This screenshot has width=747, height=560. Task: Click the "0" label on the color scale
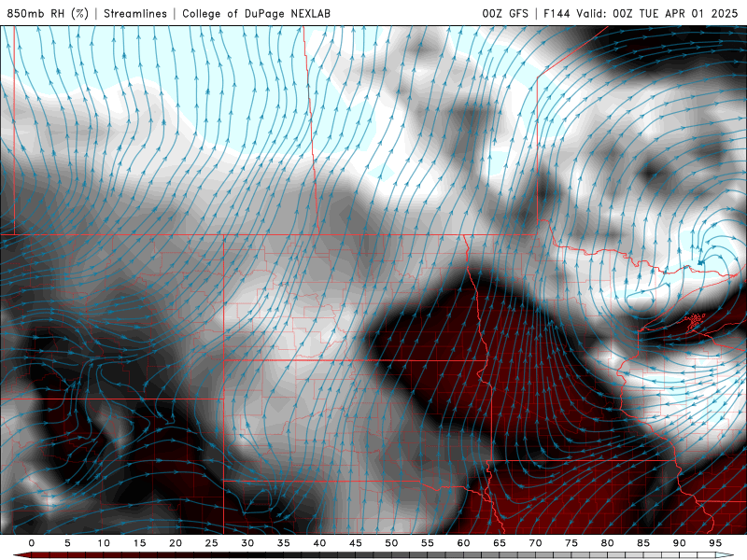coord(32,543)
